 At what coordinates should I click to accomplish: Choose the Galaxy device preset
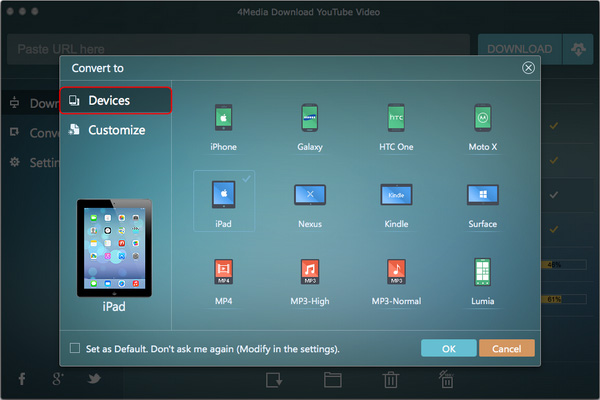[x=310, y=119]
